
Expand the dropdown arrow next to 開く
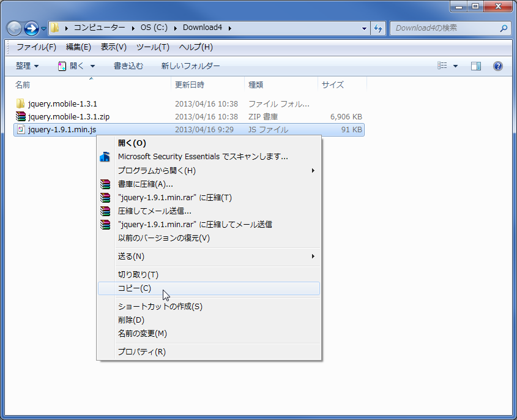[92, 66]
